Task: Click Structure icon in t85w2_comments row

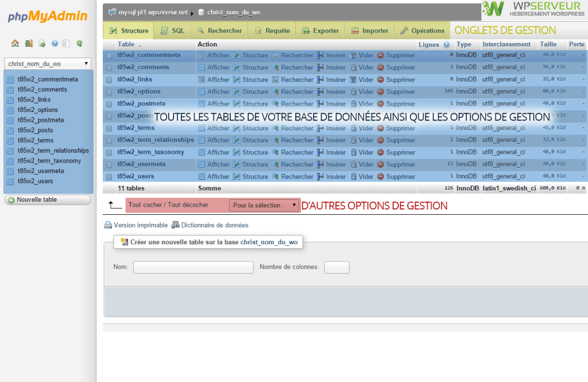Action: coord(237,68)
